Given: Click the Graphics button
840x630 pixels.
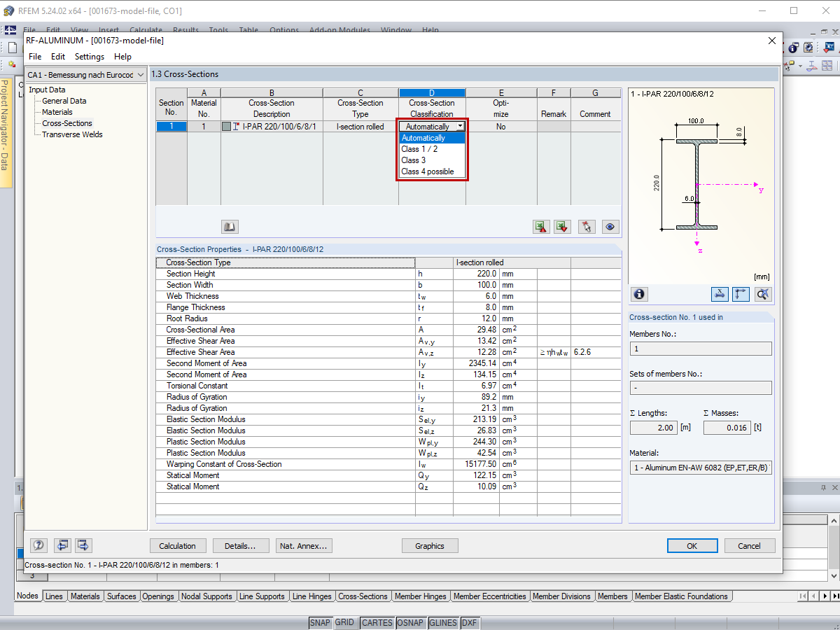Looking at the screenshot, I should pyautogui.click(x=430, y=546).
